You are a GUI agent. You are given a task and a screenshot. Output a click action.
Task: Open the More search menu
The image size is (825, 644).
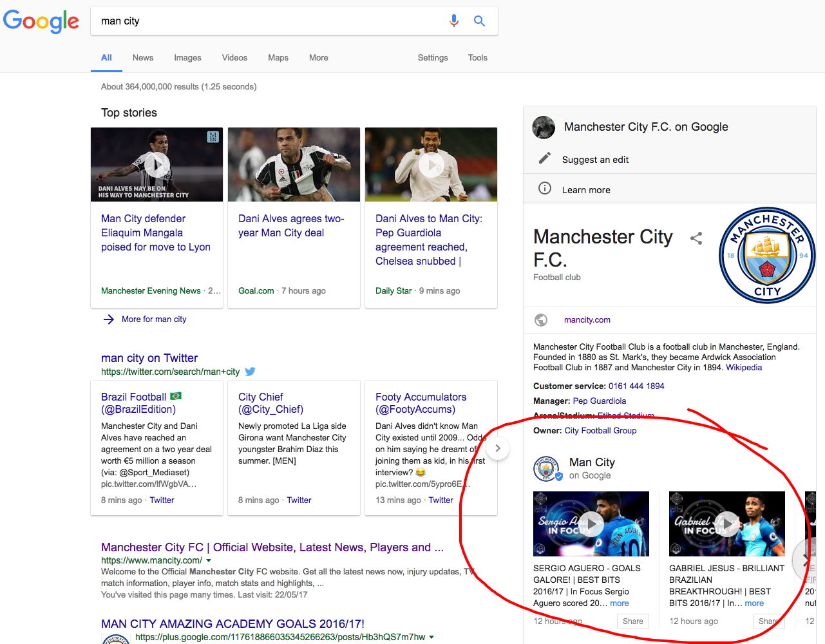coord(319,58)
